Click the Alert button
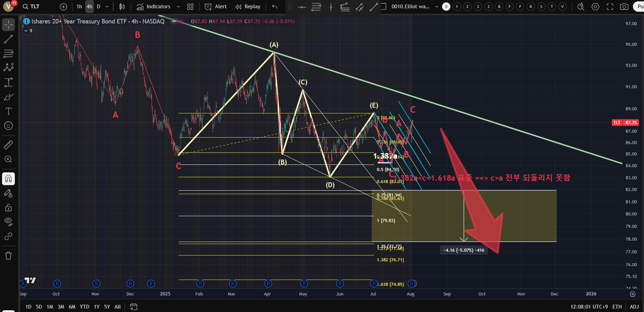 pyautogui.click(x=216, y=7)
